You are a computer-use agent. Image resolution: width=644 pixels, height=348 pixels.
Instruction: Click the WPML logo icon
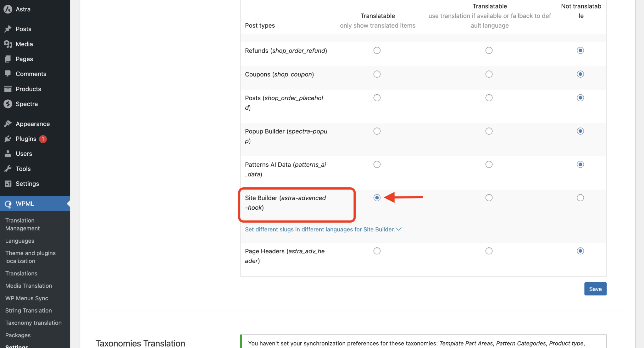coord(8,204)
